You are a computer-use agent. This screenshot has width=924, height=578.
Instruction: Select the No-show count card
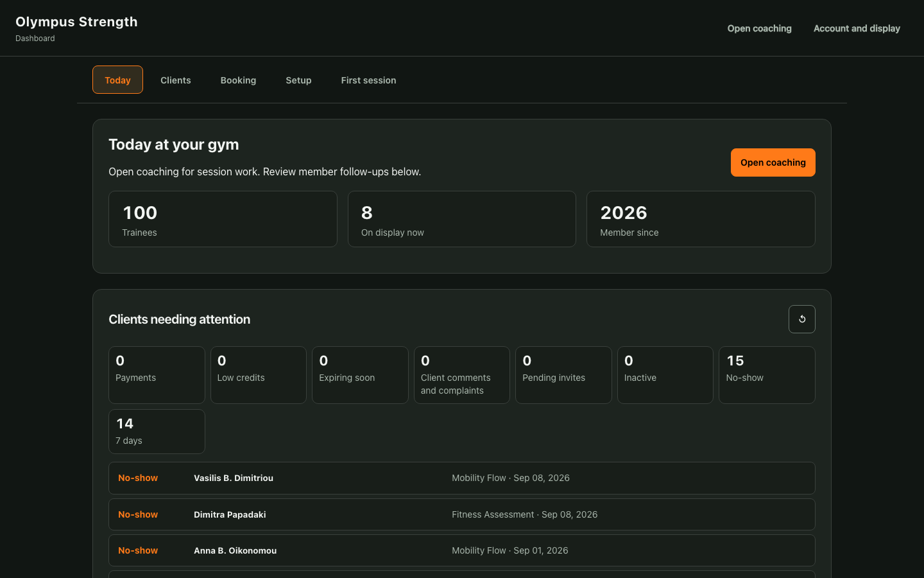[x=767, y=375]
